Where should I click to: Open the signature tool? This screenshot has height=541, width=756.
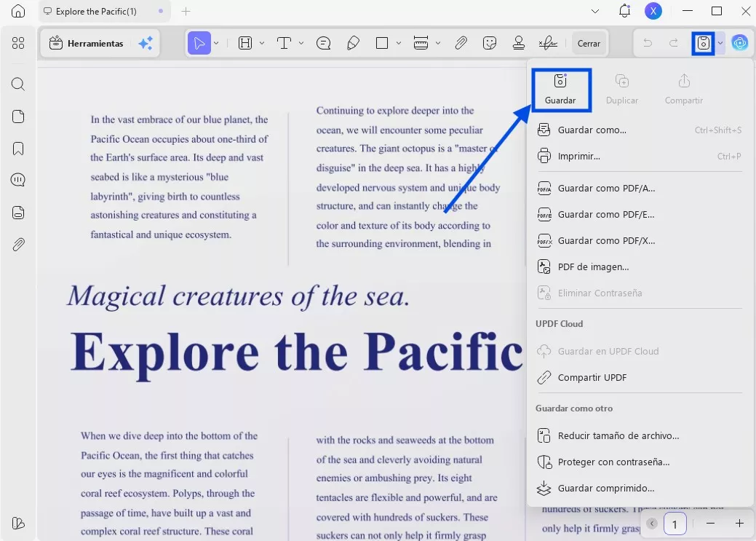pyautogui.click(x=548, y=44)
